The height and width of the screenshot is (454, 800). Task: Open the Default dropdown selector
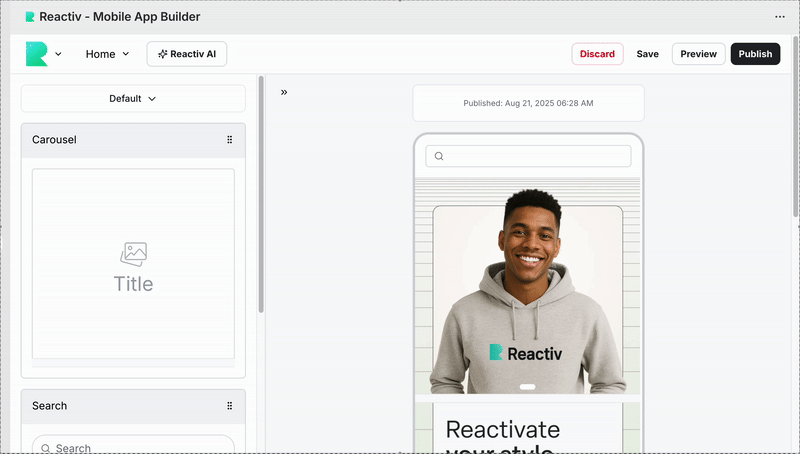click(133, 99)
